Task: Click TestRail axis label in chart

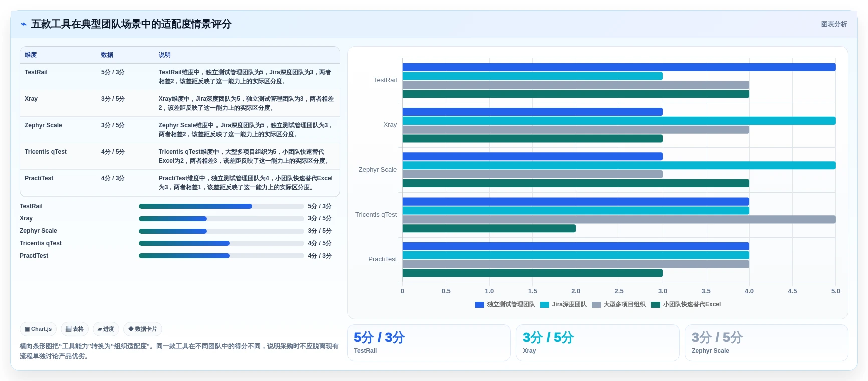Action: click(x=385, y=80)
